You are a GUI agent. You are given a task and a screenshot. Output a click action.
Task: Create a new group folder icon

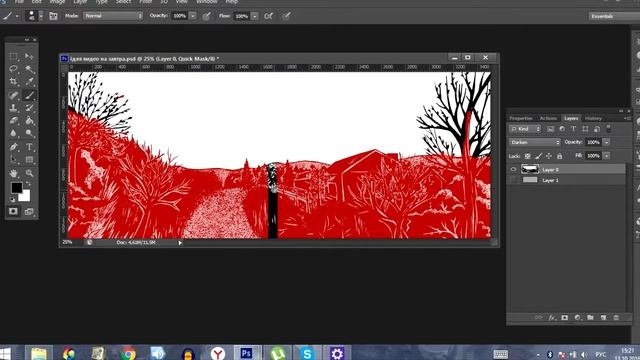pos(590,317)
